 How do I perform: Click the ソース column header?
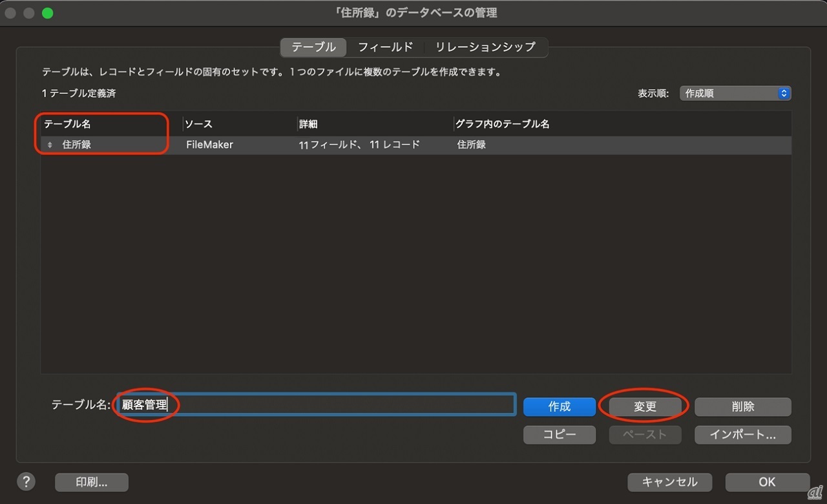coord(199,124)
